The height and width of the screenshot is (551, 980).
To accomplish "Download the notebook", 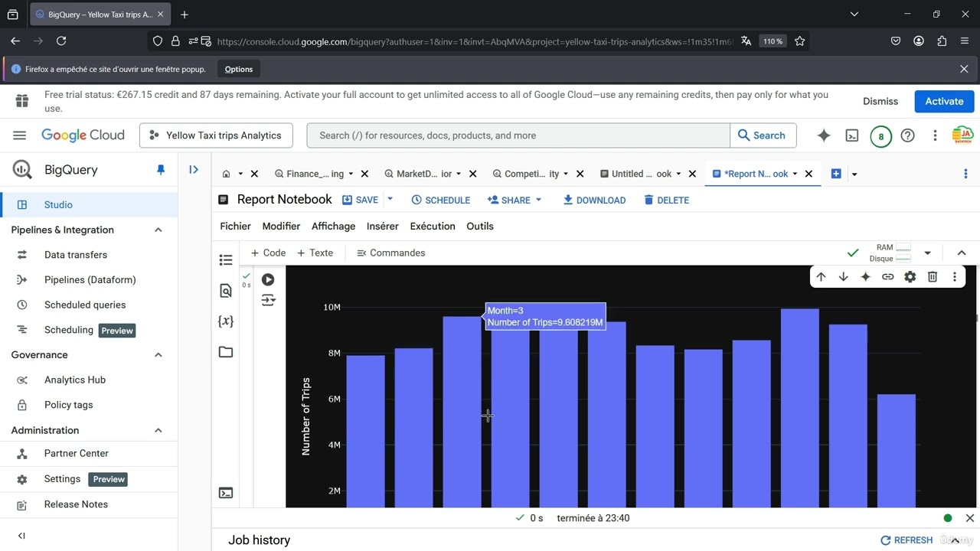I will click(595, 200).
